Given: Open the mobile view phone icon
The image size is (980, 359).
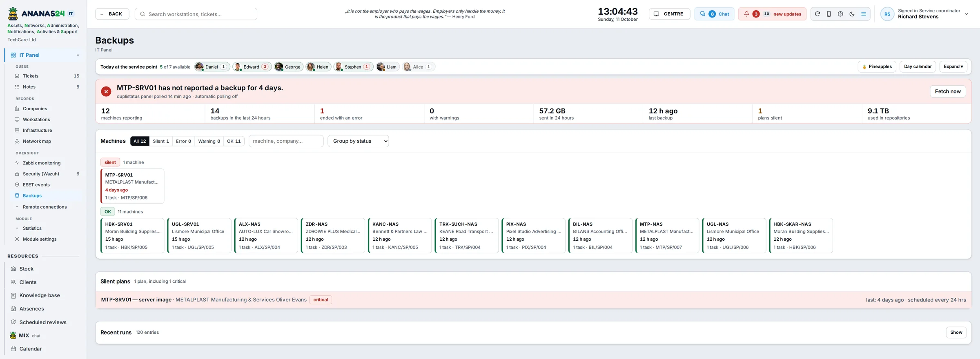Looking at the screenshot, I should 829,14.
